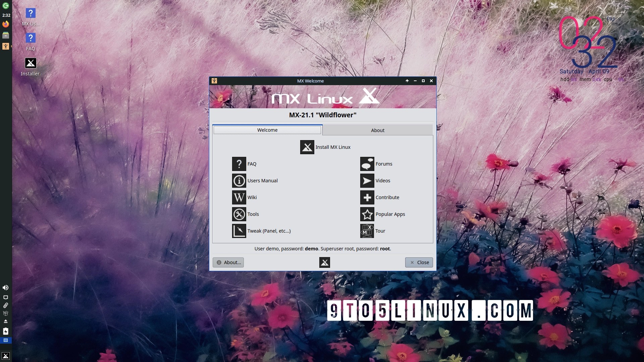Minimize the MX Welcome window
The height and width of the screenshot is (362, 644).
[x=415, y=81]
